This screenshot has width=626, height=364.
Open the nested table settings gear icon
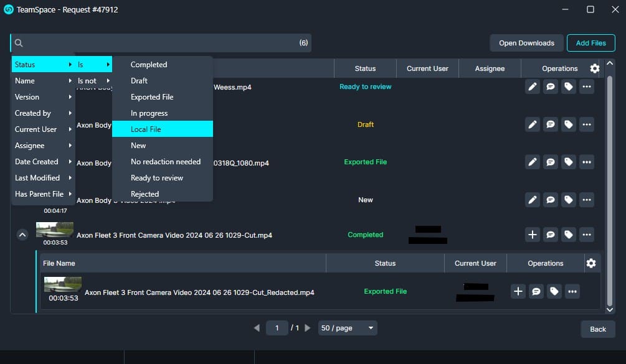click(x=591, y=263)
